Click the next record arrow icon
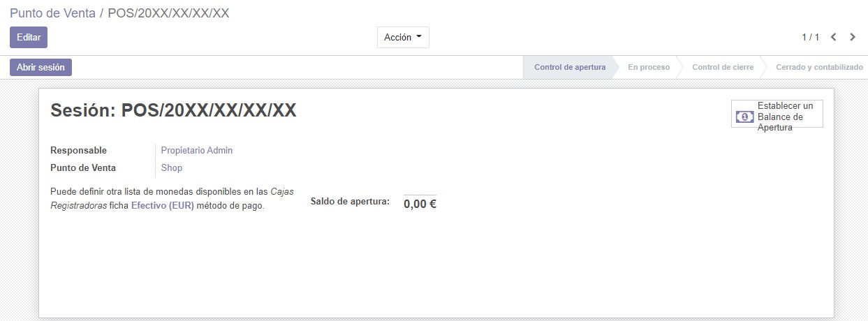This screenshot has height=321, width=868. pyautogui.click(x=853, y=37)
